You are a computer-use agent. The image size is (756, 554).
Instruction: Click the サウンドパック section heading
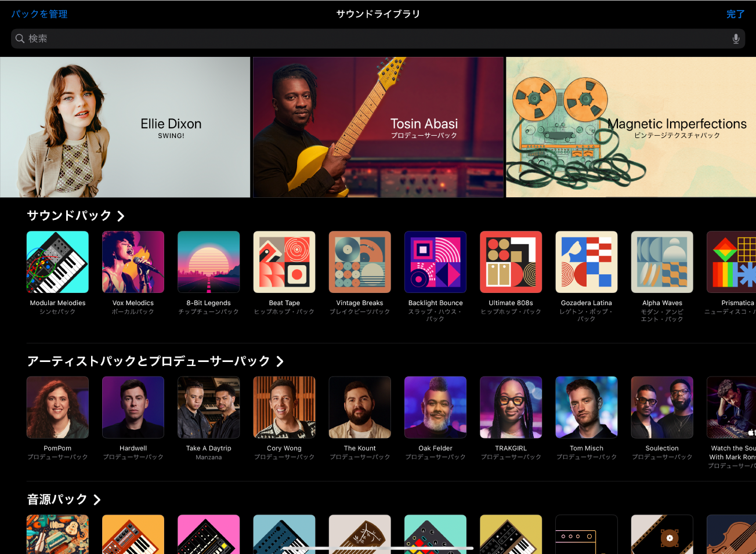click(x=69, y=216)
